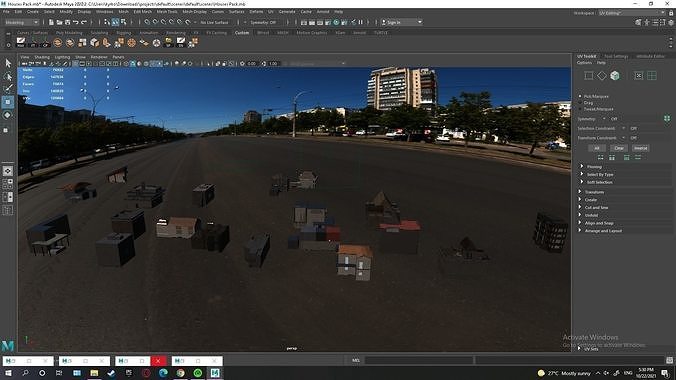Click the orange wheel icon on the Custom shelf
The image size is (676, 380).
131,42
